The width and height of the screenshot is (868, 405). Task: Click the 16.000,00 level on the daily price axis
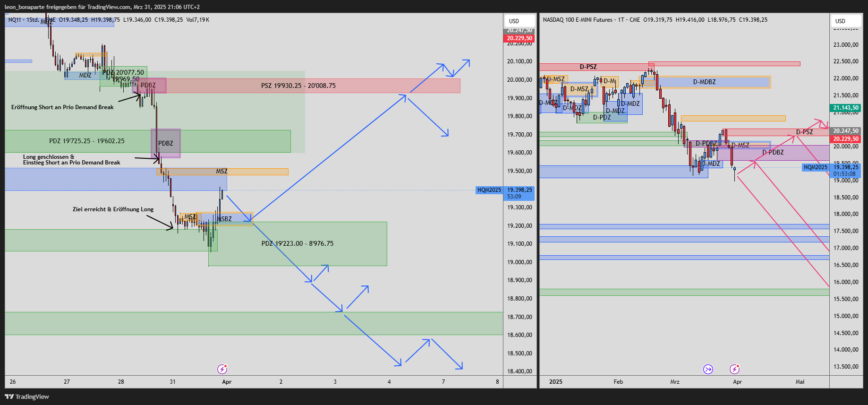846,282
